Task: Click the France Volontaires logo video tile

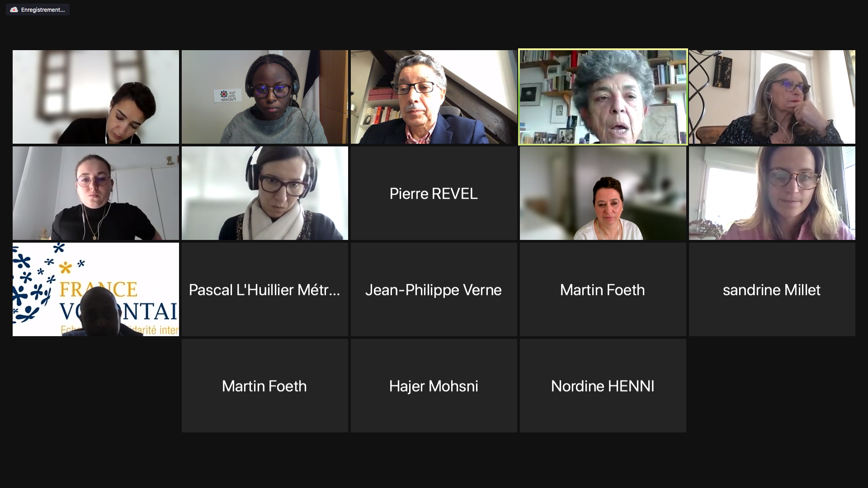Action: pyautogui.click(x=95, y=289)
